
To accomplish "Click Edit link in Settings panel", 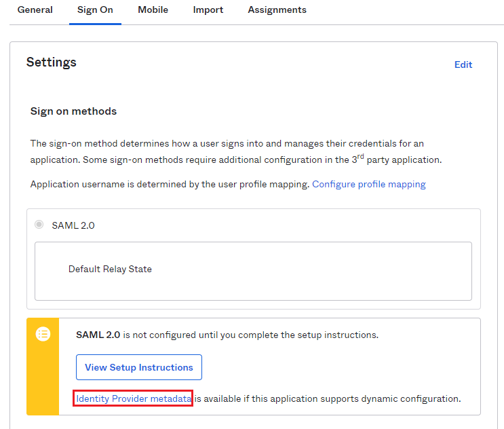I will 463,65.
